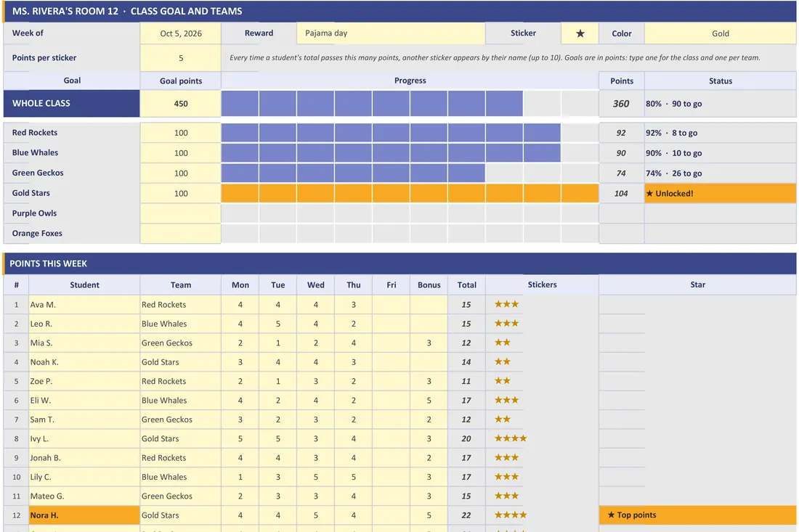Viewport: 799px width, 532px height.
Task: Select the "★ Unlocked!" status cell
Action: tap(720, 194)
